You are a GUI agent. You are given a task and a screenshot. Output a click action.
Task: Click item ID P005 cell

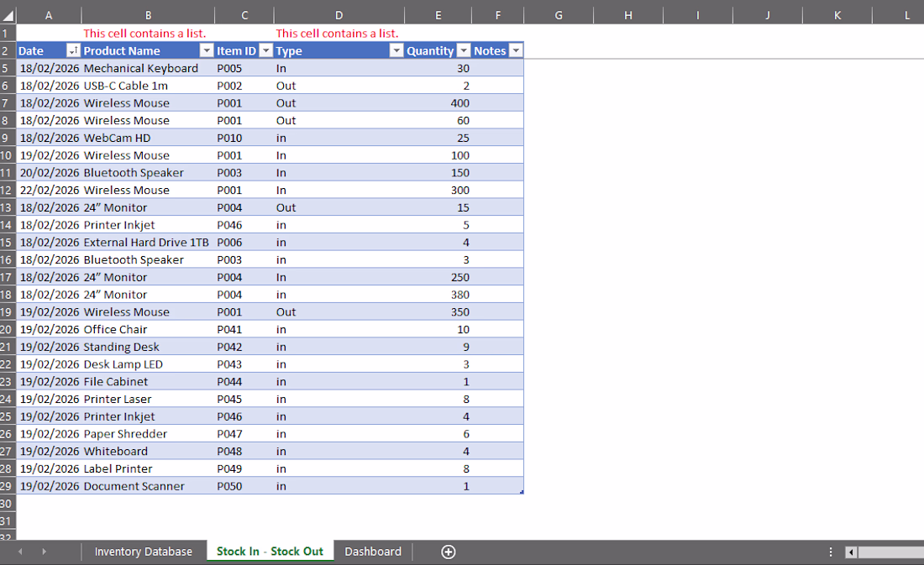click(x=244, y=68)
